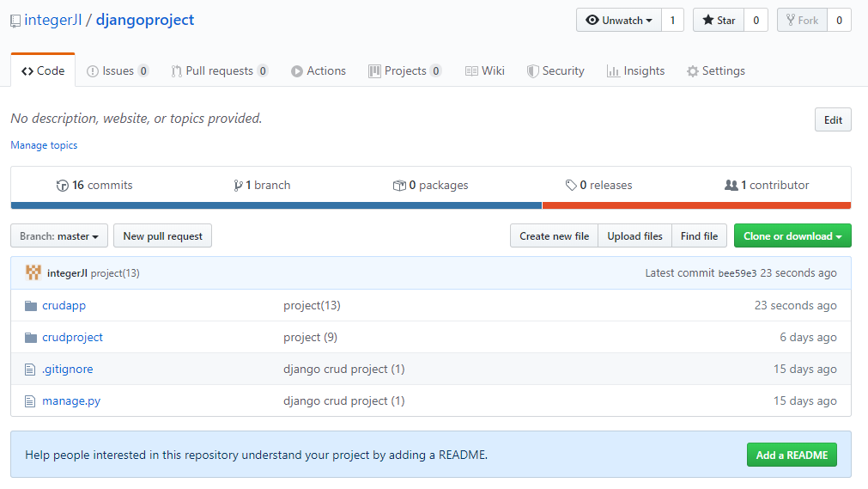This screenshot has height=489, width=868.
Task: Click New pull request button
Action: (x=163, y=236)
